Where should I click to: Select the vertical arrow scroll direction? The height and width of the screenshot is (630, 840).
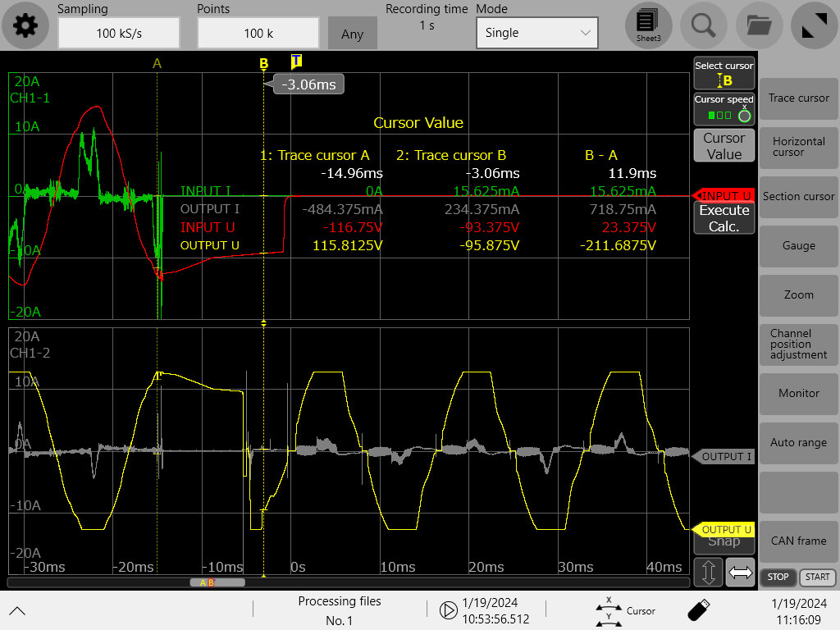coord(710,572)
